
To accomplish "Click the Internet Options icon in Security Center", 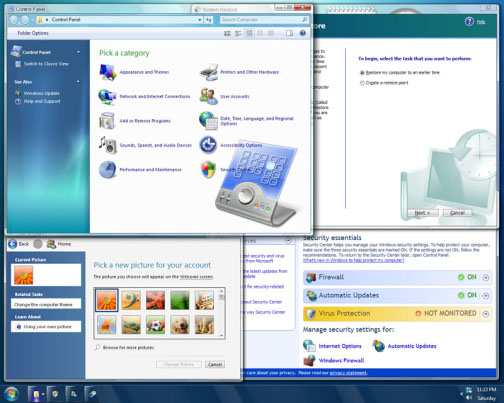I will (x=309, y=346).
